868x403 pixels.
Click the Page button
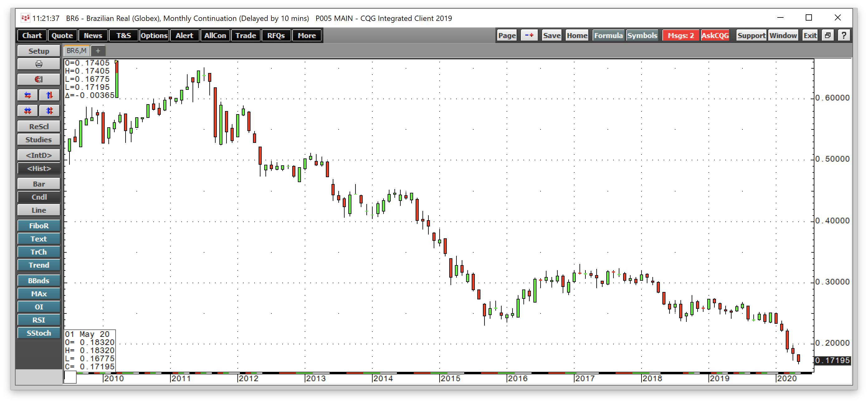[x=507, y=36]
